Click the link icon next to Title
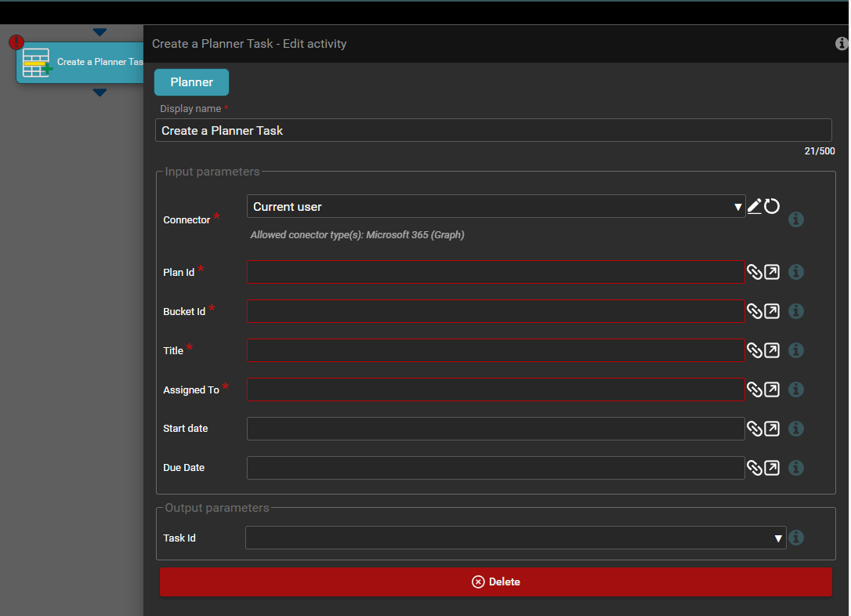The width and height of the screenshot is (851, 616). 754,350
